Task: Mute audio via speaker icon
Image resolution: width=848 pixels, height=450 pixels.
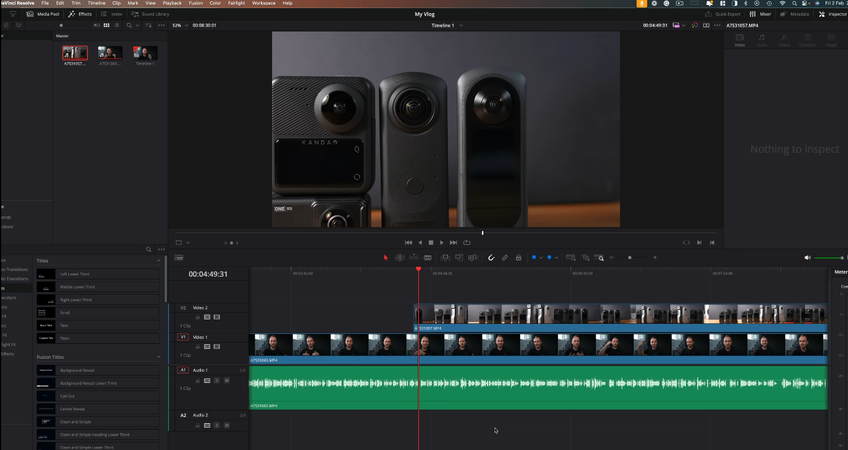Action: coord(807,258)
